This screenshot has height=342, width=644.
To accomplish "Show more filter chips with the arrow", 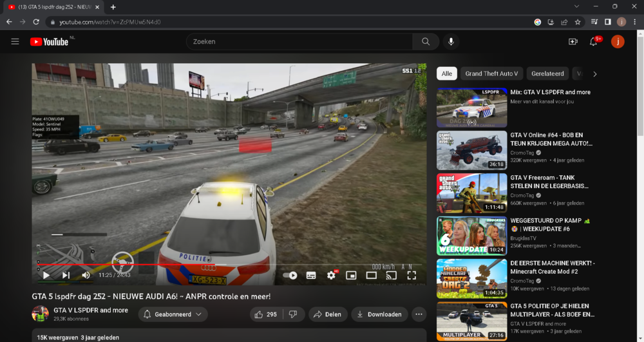I will click(x=595, y=74).
